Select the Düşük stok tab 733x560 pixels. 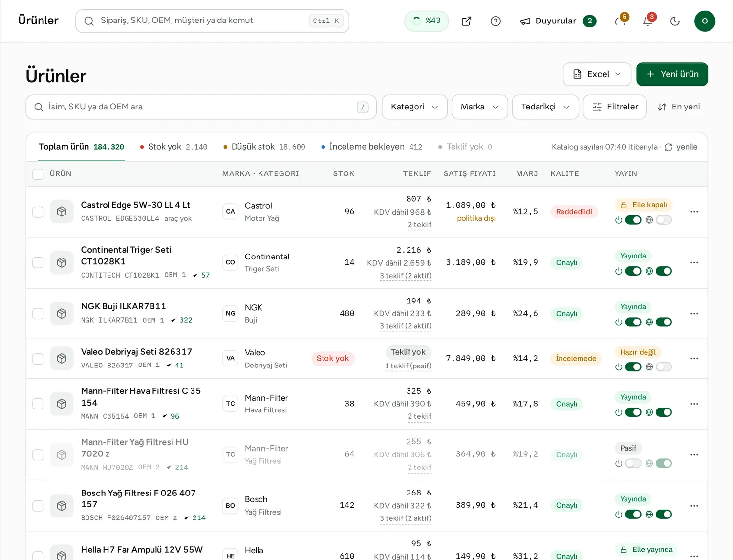point(264,147)
